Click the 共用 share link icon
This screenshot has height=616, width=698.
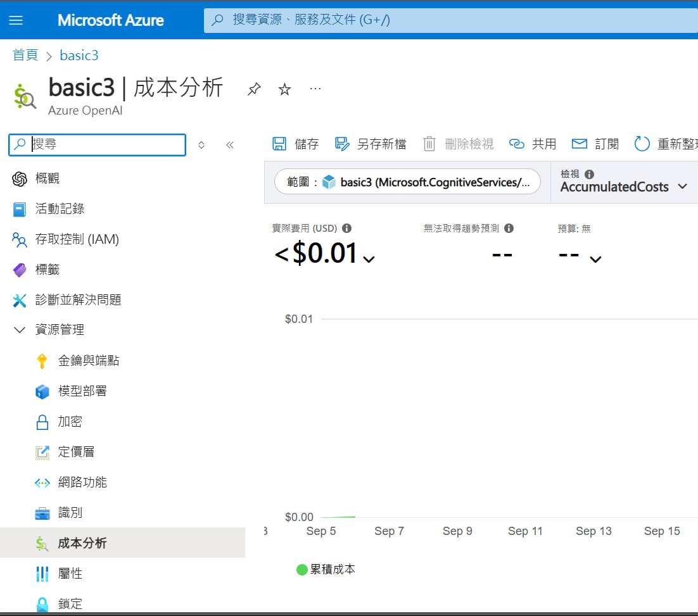pos(517,144)
